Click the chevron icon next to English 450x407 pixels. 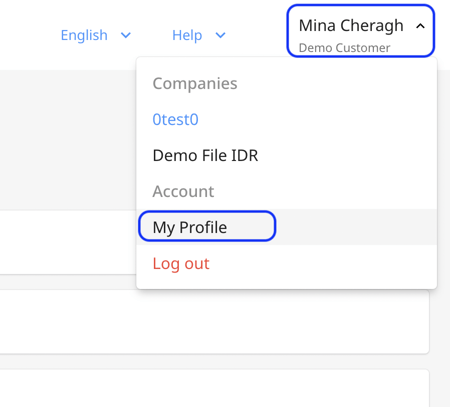tap(126, 35)
